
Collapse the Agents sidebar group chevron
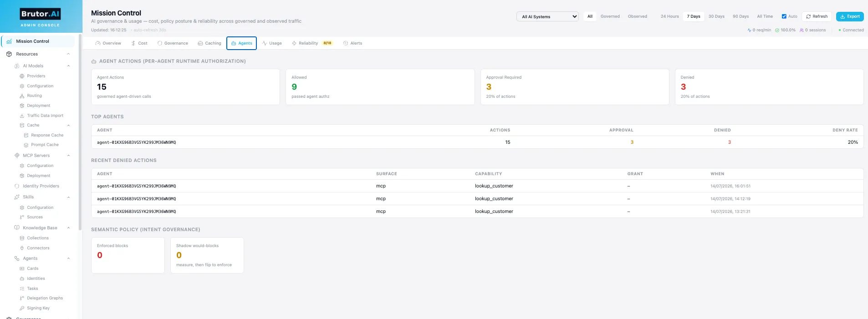[68, 258]
